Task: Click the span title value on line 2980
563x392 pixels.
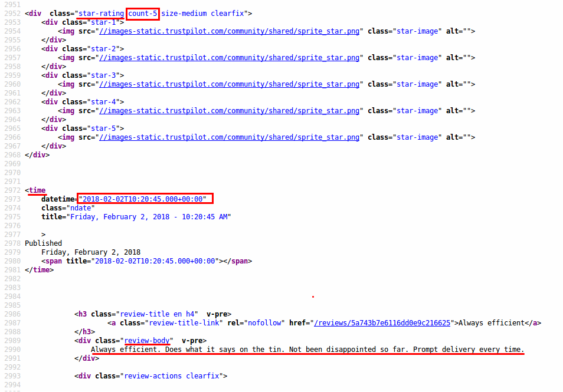Action: [155, 261]
